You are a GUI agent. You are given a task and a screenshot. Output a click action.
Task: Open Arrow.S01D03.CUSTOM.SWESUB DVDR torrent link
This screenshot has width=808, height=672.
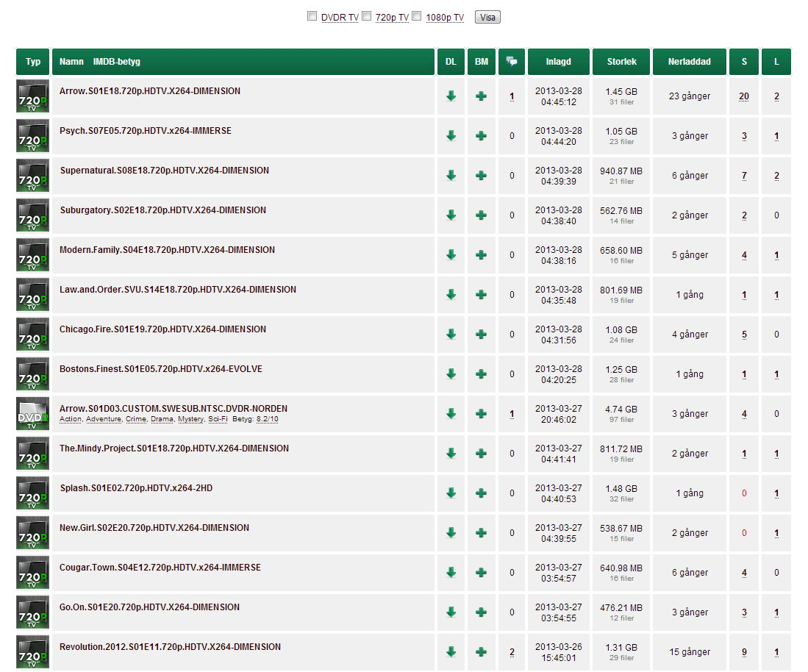point(174,409)
